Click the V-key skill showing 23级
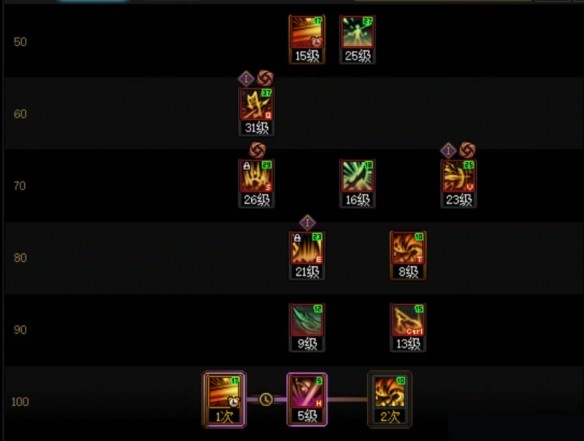Viewport: 584px width, 441px height. coord(458,184)
